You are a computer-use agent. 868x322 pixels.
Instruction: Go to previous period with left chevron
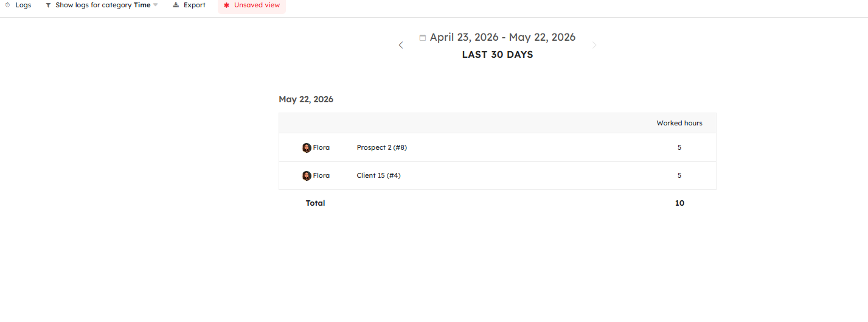tap(400, 45)
